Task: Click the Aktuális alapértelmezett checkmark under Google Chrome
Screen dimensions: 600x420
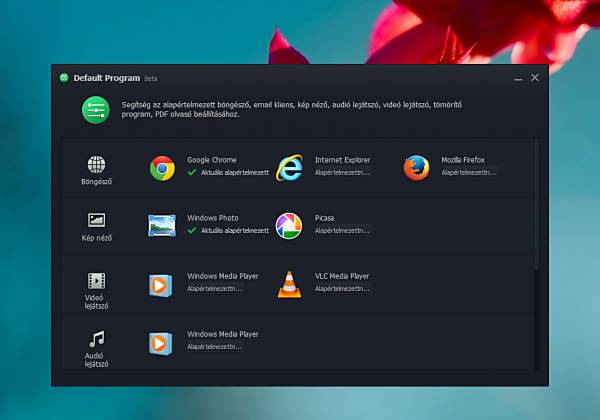Action: [x=192, y=172]
